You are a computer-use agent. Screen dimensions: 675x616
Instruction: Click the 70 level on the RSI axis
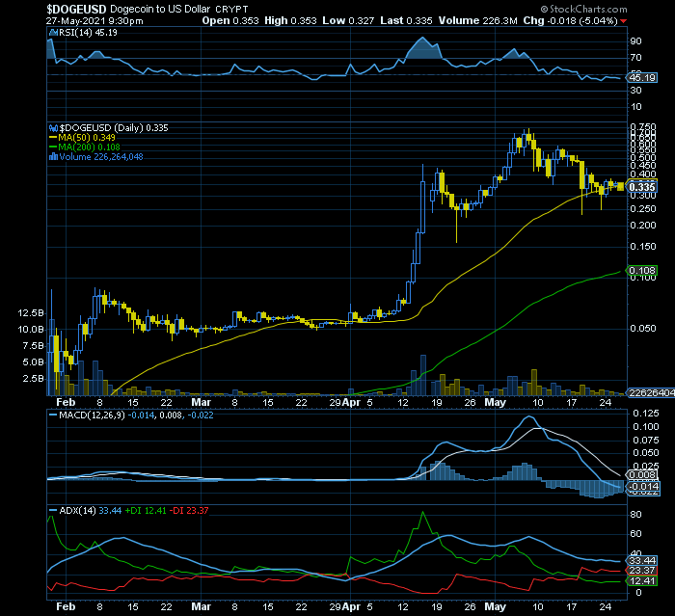[x=635, y=58]
